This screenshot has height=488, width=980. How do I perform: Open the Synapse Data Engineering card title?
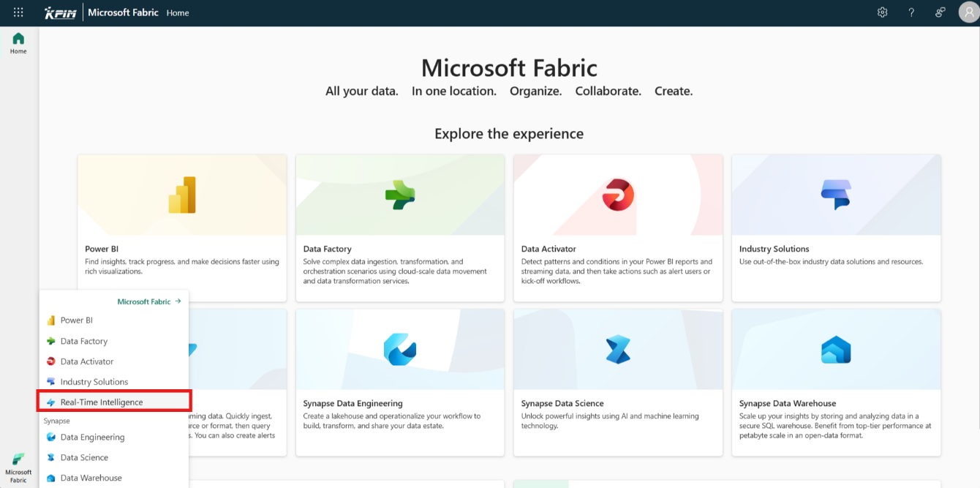coord(353,403)
